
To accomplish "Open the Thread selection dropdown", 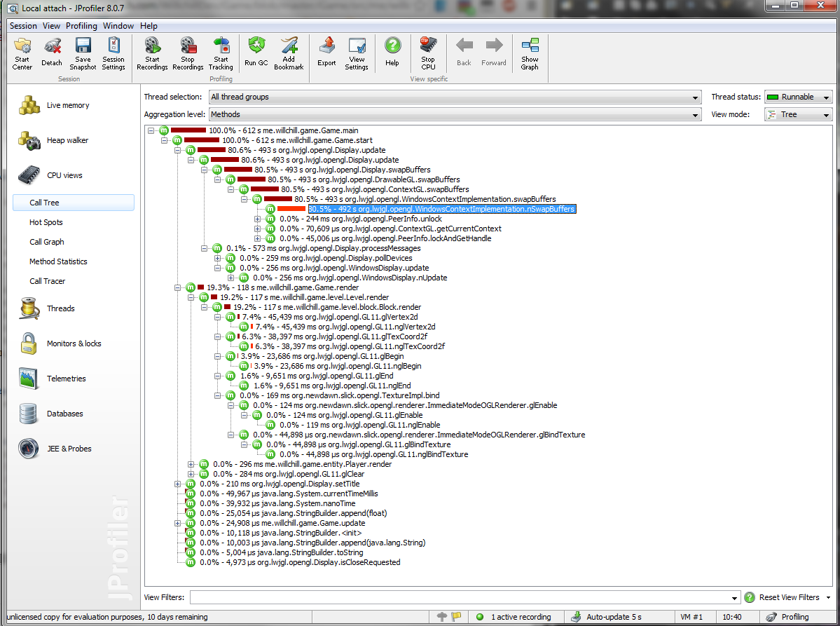I will click(x=455, y=97).
